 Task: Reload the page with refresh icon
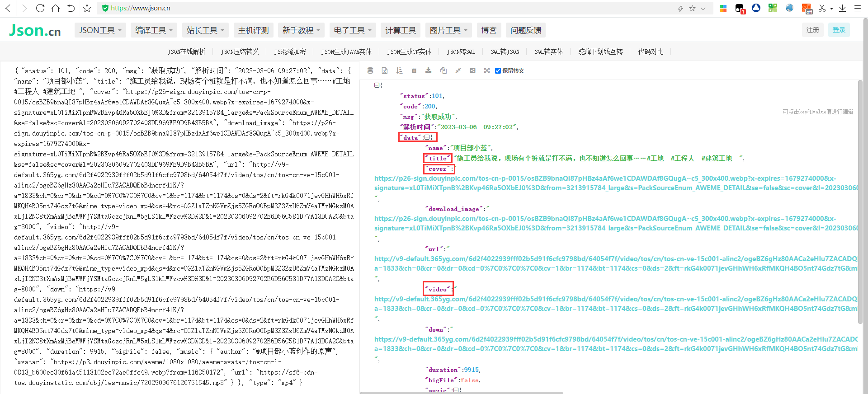pos(40,8)
